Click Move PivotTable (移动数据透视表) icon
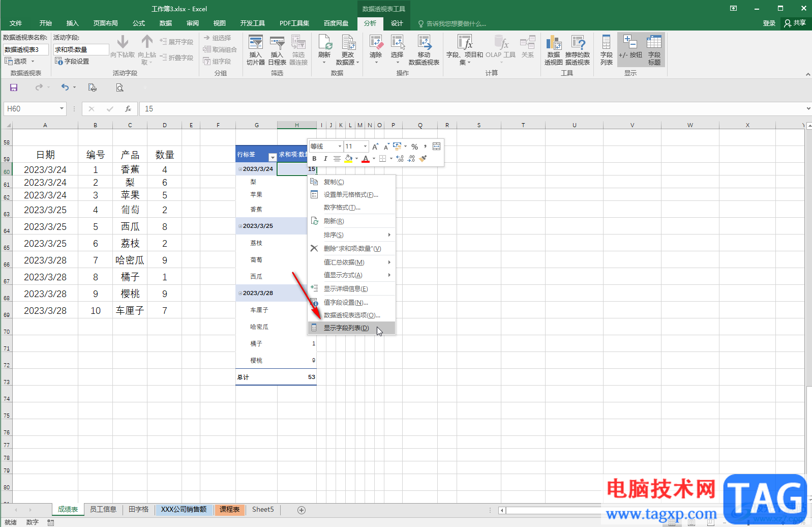 pos(424,50)
